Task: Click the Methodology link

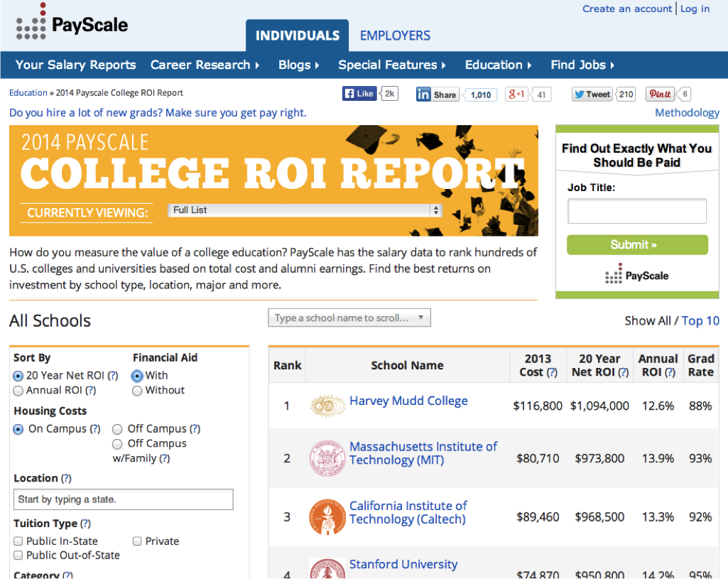Action: click(686, 112)
